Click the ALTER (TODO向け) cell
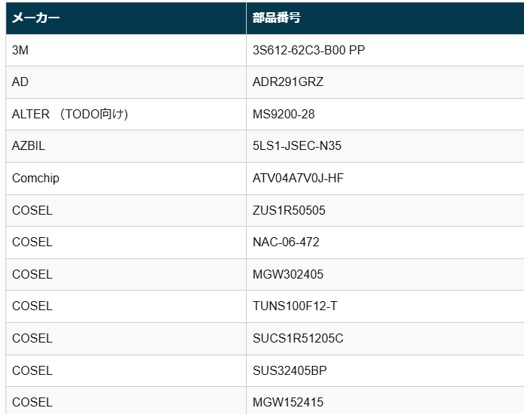 click(x=126, y=114)
